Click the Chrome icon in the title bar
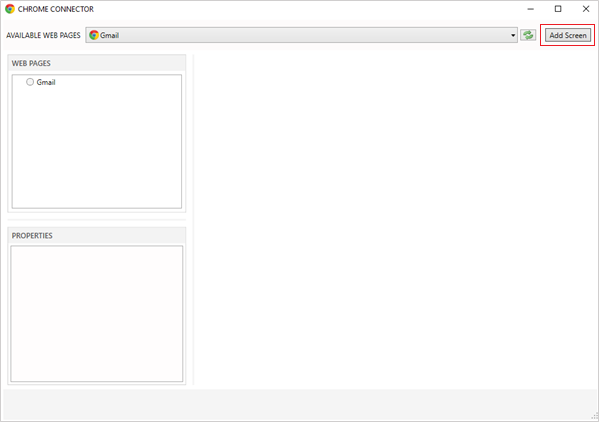 coord(10,9)
